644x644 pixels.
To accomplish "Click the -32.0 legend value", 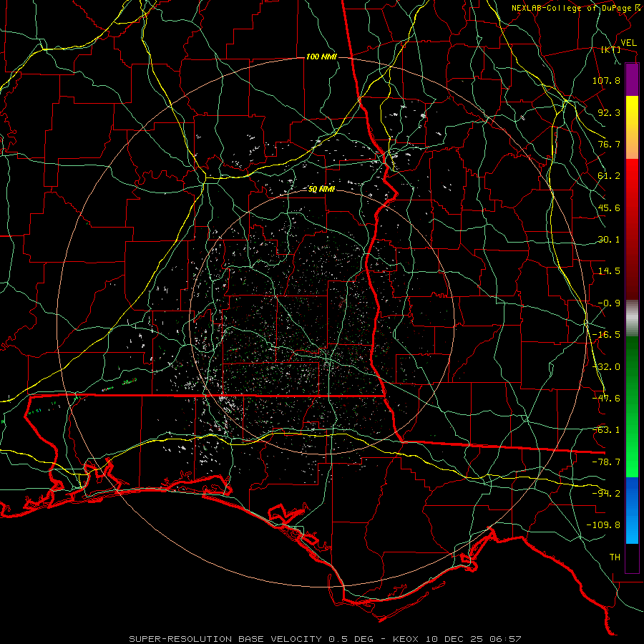I will tap(606, 367).
